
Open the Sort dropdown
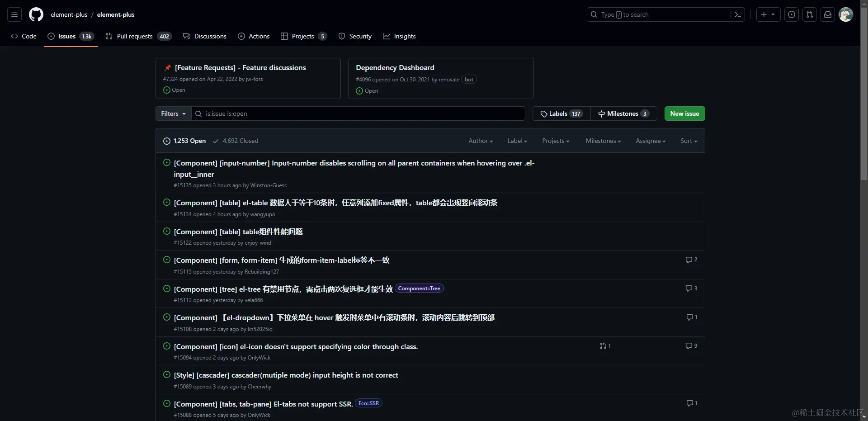[x=689, y=141]
